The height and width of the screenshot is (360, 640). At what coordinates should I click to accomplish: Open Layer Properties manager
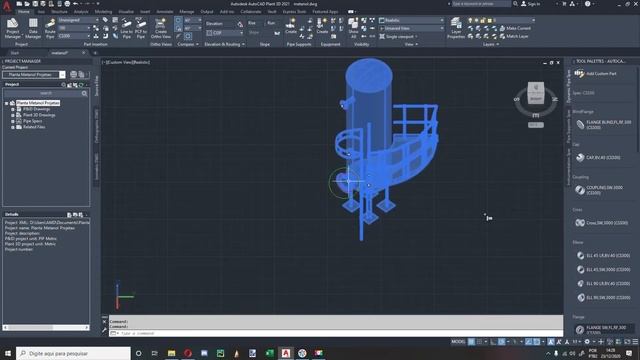click(456, 28)
